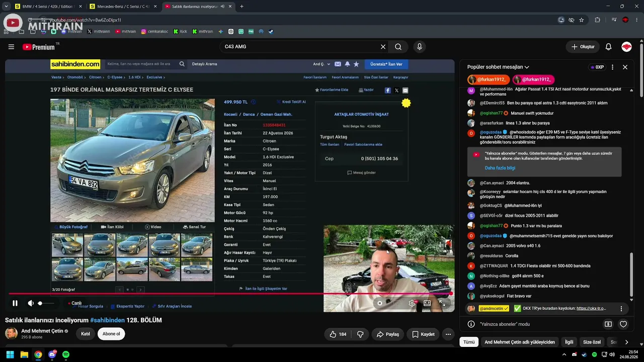The image size is (644, 362).
Task: Open the cemkarakoc Instagram bookmark
Action: (x=154, y=31)
